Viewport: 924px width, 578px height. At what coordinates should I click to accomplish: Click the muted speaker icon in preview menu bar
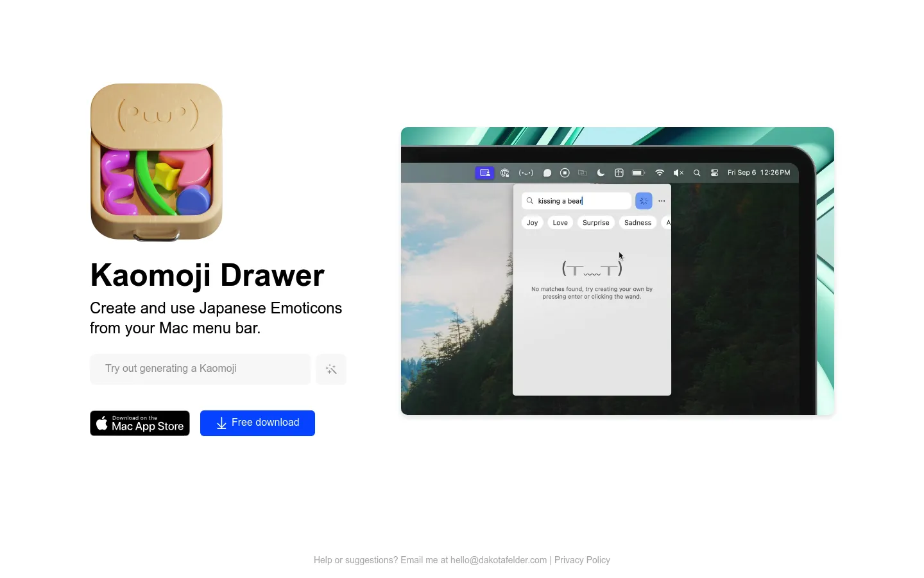click(x=678, y=173)
